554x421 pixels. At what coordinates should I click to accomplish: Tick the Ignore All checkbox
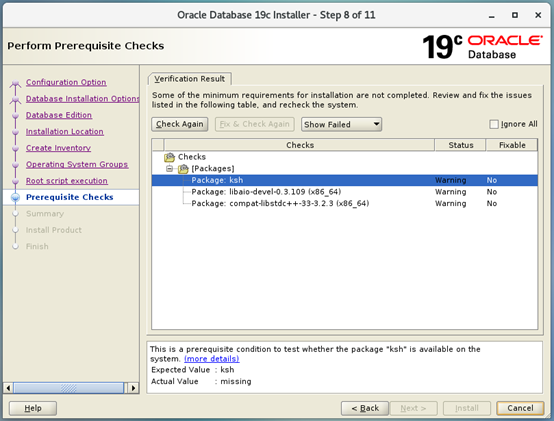pos(494,124)
